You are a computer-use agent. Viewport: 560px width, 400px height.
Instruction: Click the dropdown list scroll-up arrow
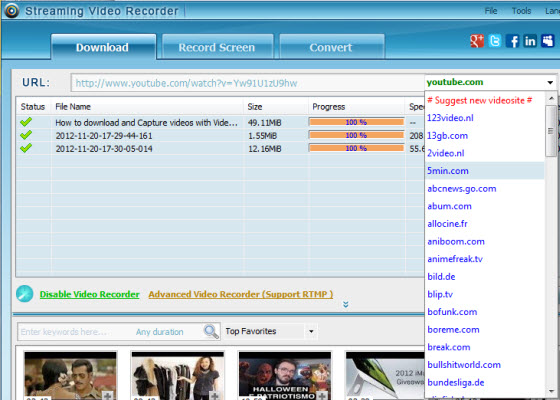[551, 98]
